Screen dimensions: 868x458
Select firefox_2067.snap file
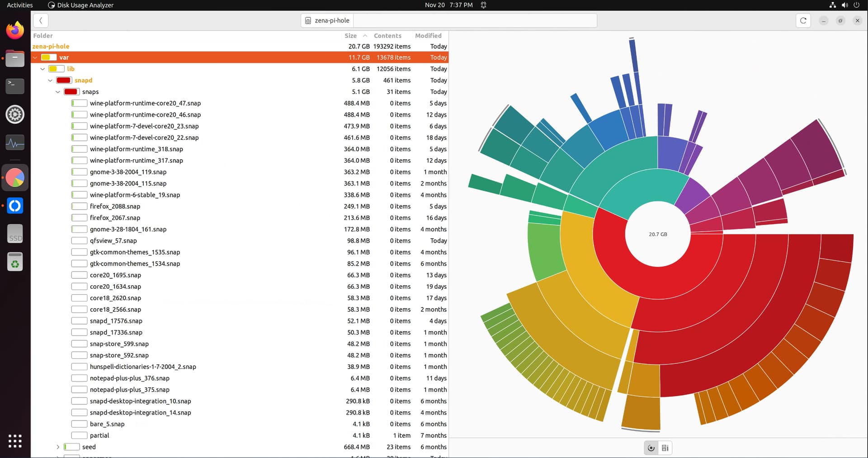[240, 218]
